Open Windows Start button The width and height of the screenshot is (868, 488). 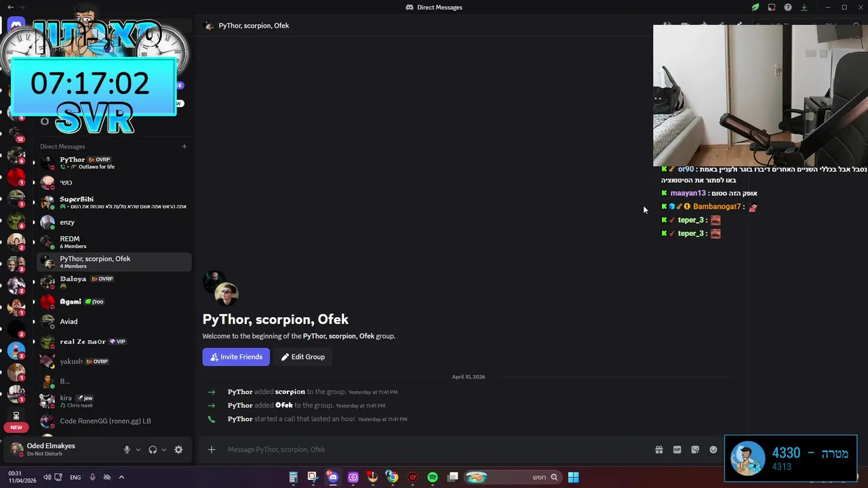(x=573, y=477)
